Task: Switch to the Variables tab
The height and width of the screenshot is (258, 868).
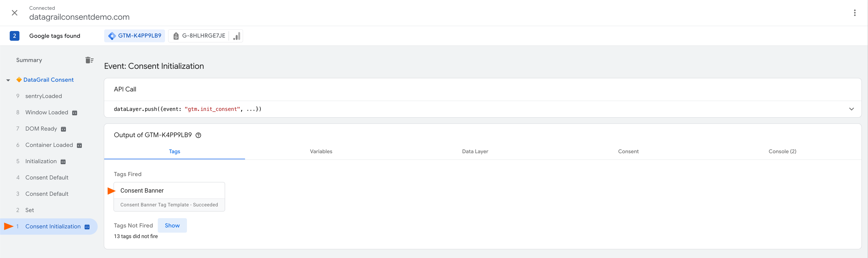Action: pos(321,151)
